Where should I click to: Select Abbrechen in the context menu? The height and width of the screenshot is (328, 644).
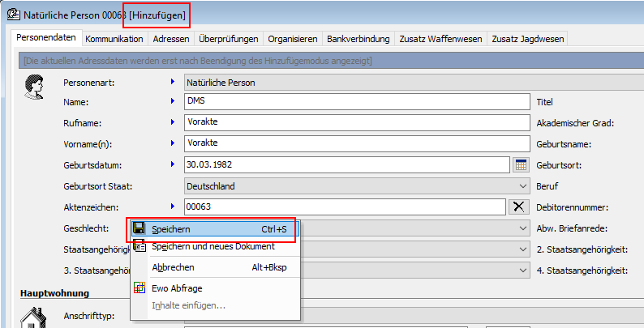pos(174,266)
